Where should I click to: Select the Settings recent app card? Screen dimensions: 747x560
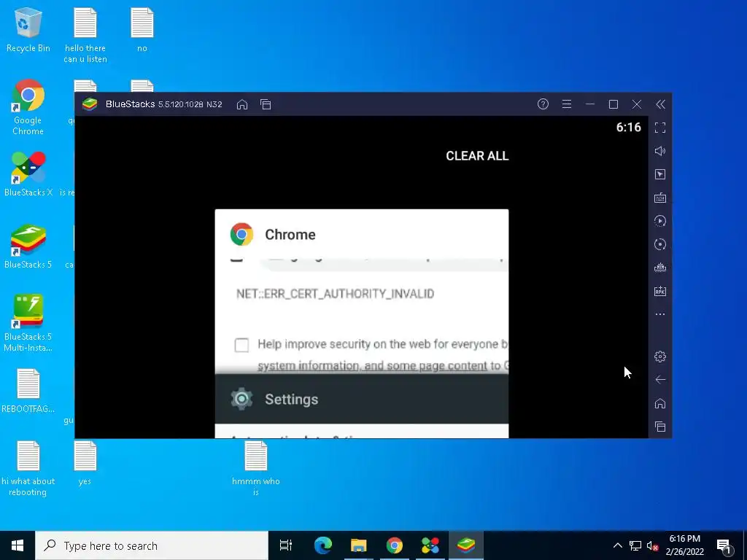[362, 405]
